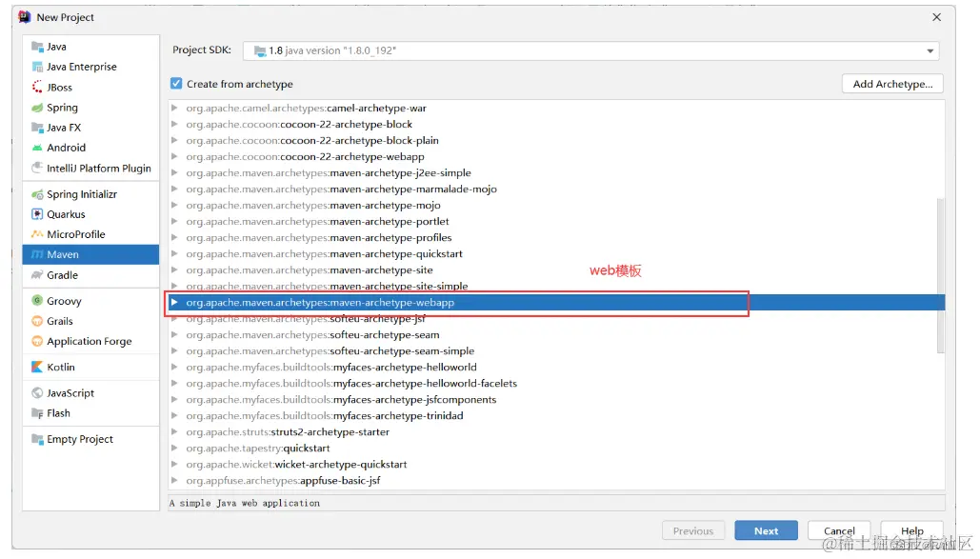This screenshot has height=559, width=980.
Task: Click the Next button
Action: click(766, 530)
